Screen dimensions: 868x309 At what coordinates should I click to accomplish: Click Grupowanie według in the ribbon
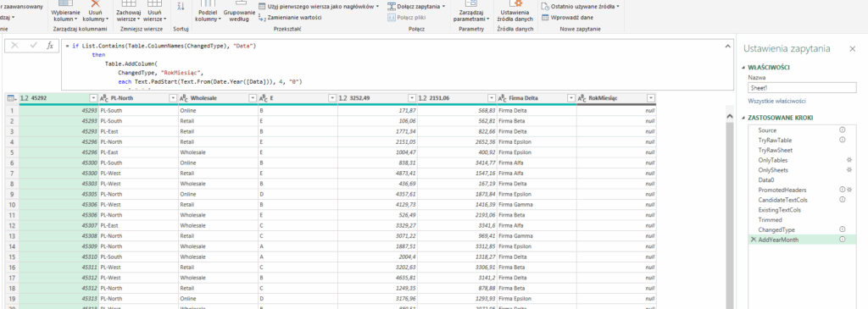pos(240,12)
